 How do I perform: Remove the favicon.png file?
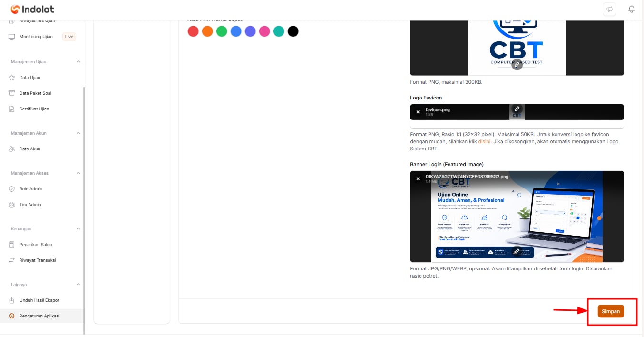click(x=418, y=112)
